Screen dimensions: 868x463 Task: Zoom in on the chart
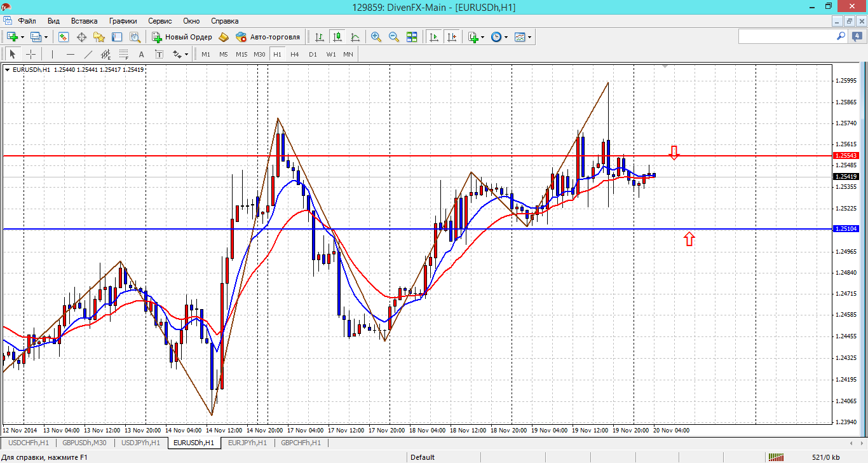pyautogui.click(x=376, y=37)
